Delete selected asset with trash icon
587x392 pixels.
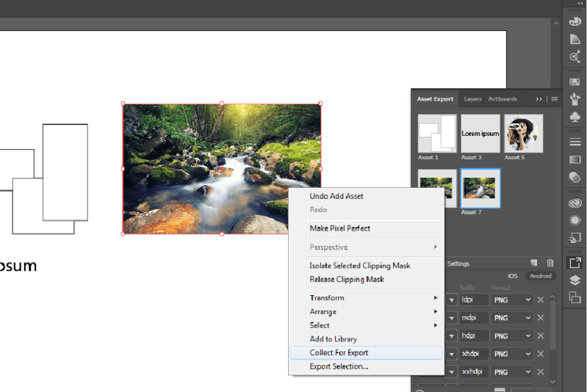(x=550, y=263)
